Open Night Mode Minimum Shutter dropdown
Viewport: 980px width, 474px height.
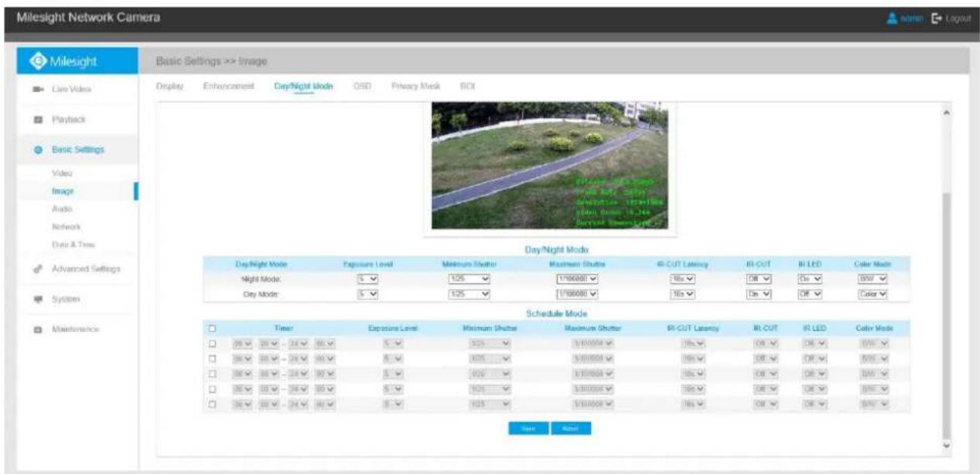point(468,277)
